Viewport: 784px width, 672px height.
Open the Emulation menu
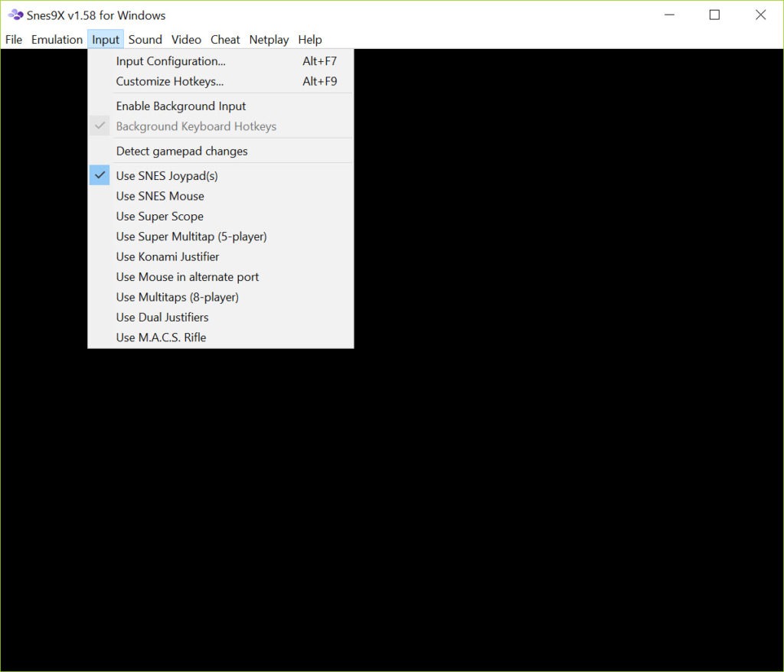[x=57, y=40]
